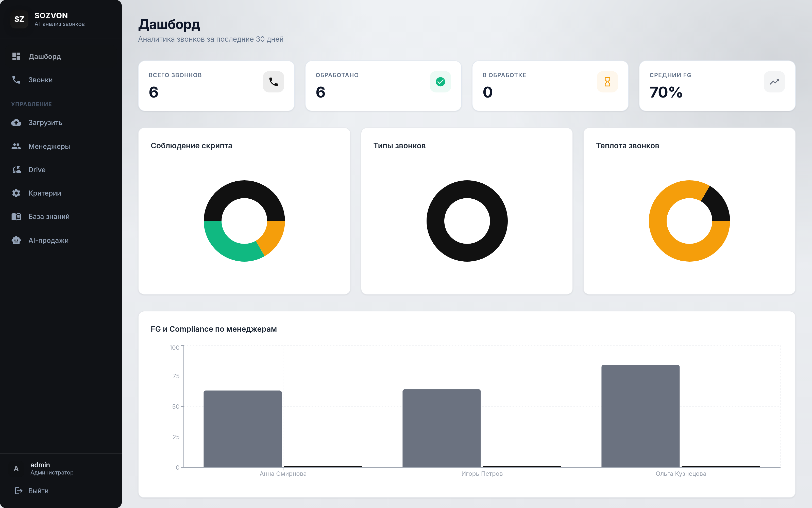This screenshot has width=812, height=508.
Task: Click the Всего звонков value 6
Action: (153, 92)
